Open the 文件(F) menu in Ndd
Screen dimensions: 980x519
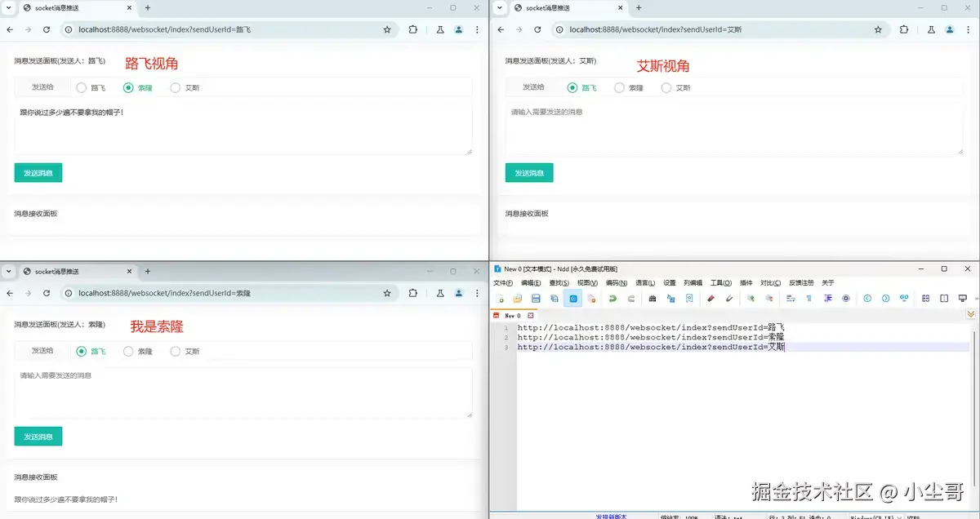[503, 282]
